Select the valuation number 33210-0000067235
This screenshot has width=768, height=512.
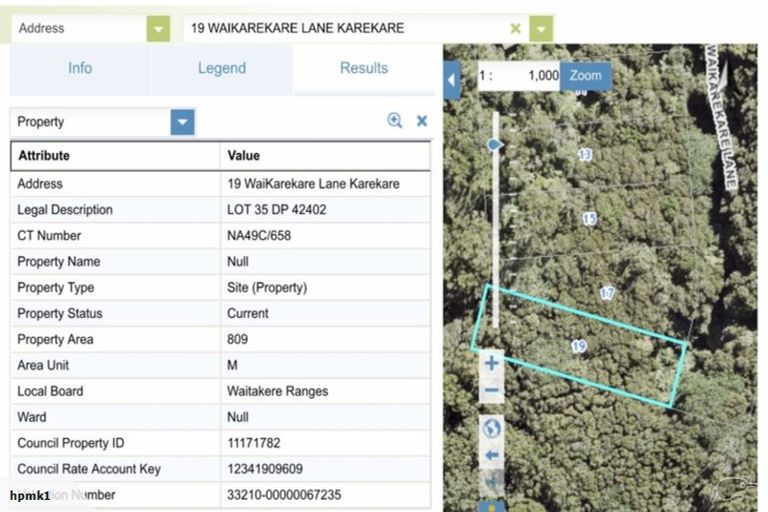pyautogui.click(x=284, y=495)
